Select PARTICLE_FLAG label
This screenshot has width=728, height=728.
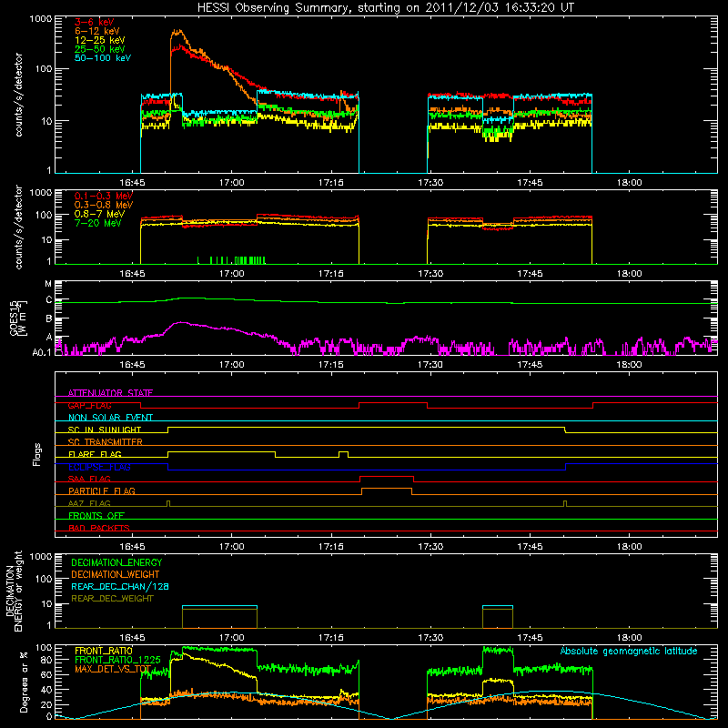102,490
